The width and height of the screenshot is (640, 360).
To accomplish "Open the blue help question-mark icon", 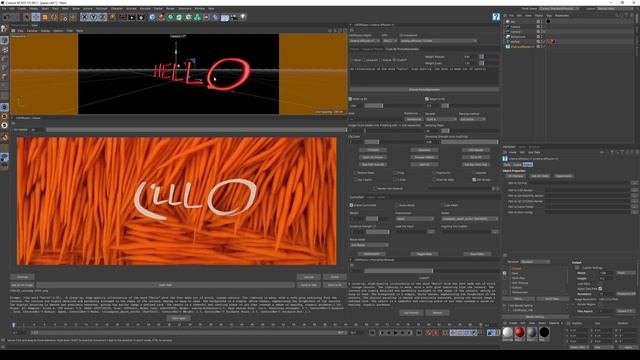I will (x=496, y=17).
